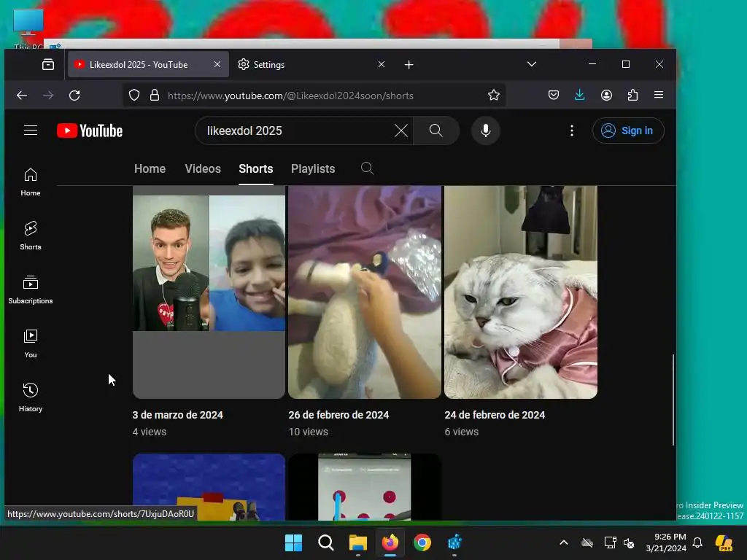Image resolution: width=747 pixels, height=560 pixels.
Task: Switch to the channel Home tab
Action: pyautogui.click(x=150, y=169)
